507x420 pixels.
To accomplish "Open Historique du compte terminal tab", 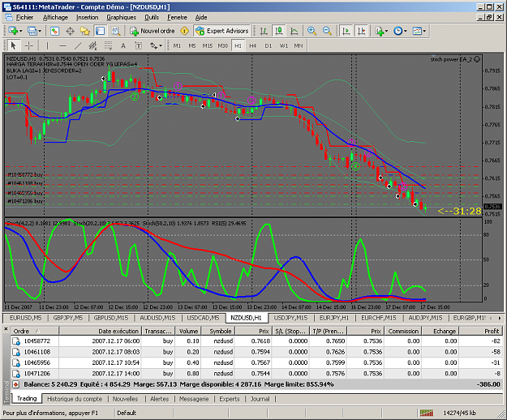I will (x=75, y=399).
